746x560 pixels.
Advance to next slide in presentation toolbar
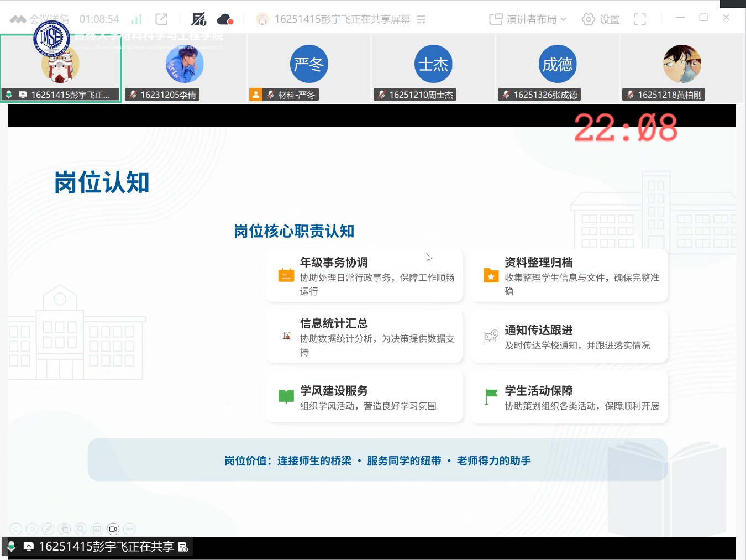(x=32, y=529)
